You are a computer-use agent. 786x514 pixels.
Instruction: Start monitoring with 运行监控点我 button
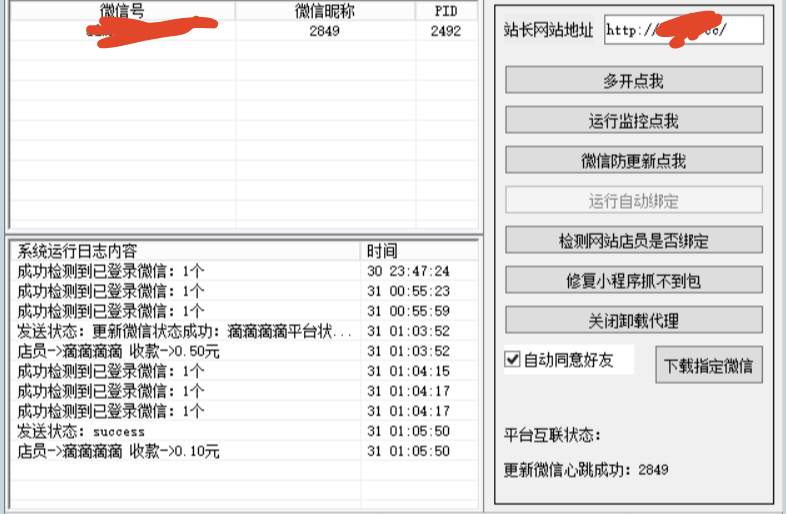point(634,120)
